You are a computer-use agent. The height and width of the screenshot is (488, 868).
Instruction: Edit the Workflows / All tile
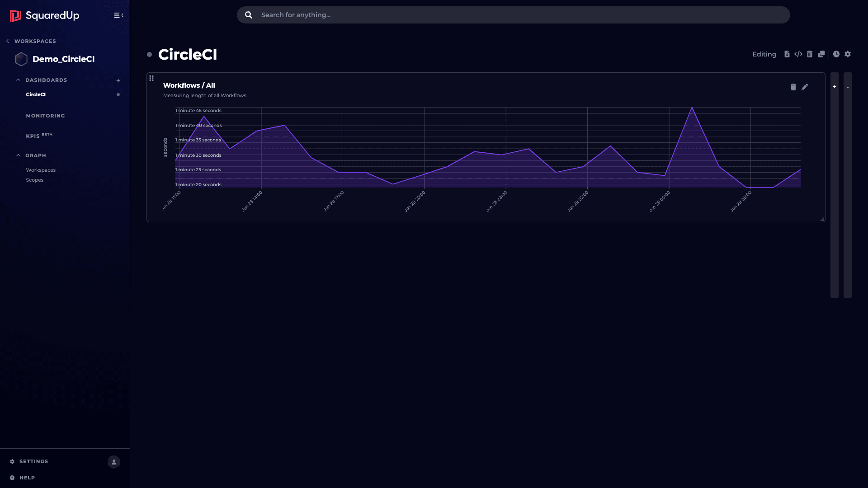(805, 87)
